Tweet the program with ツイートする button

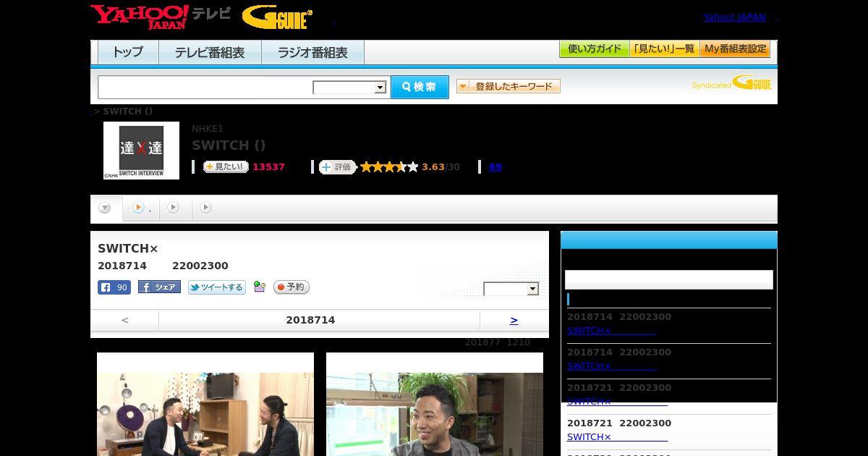217,287
